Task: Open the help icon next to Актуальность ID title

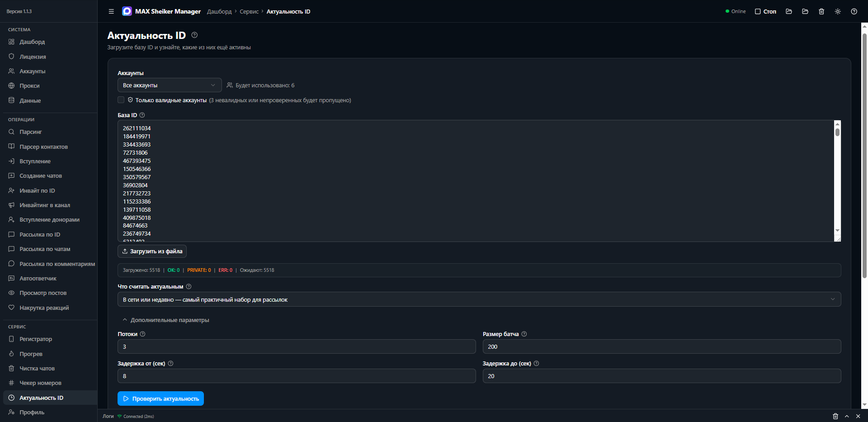Action: 194,35
